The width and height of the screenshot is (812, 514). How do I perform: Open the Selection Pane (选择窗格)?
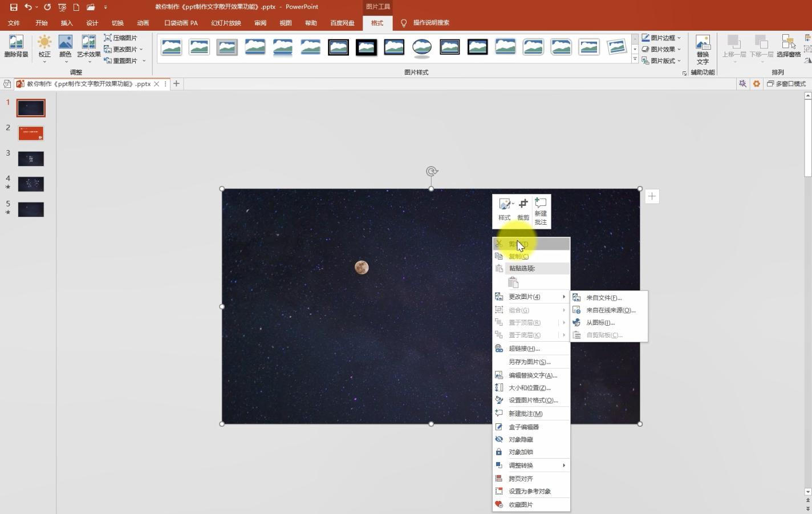(789, 46)
